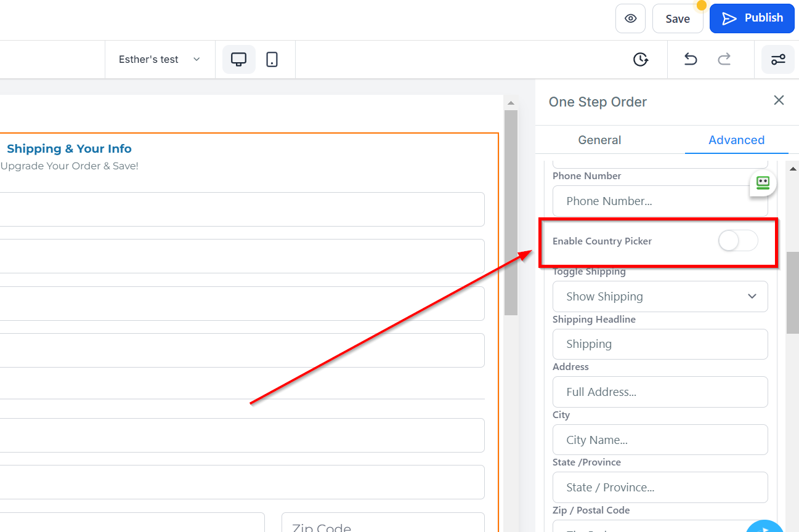Image resolution: width=799 pixels, height=532 pixels.
Task: Click the State / Province field
Action: pos(660,487)
